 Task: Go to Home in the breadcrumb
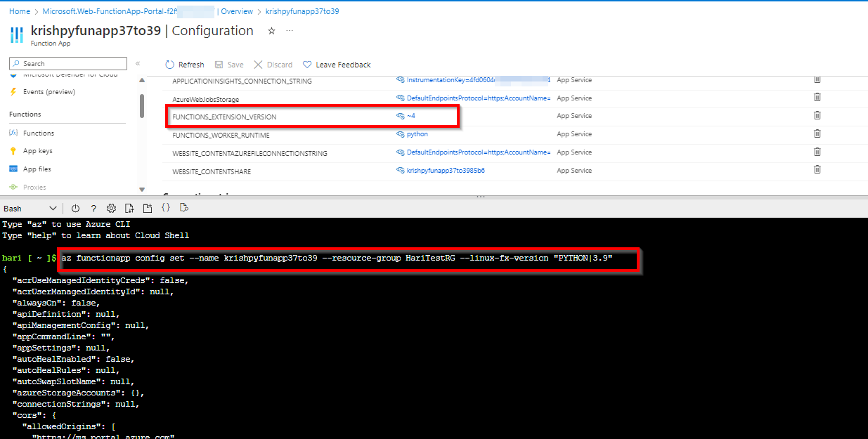(20, 12)
